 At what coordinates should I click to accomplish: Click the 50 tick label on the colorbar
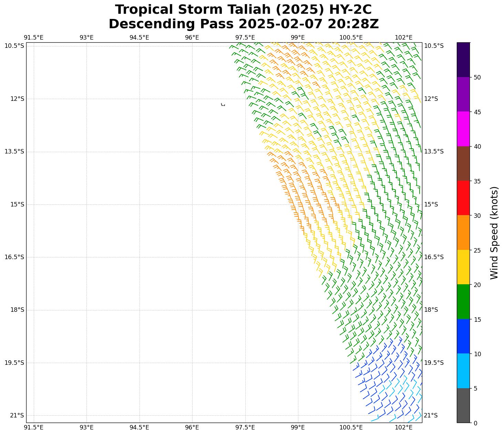coord(477,77)
